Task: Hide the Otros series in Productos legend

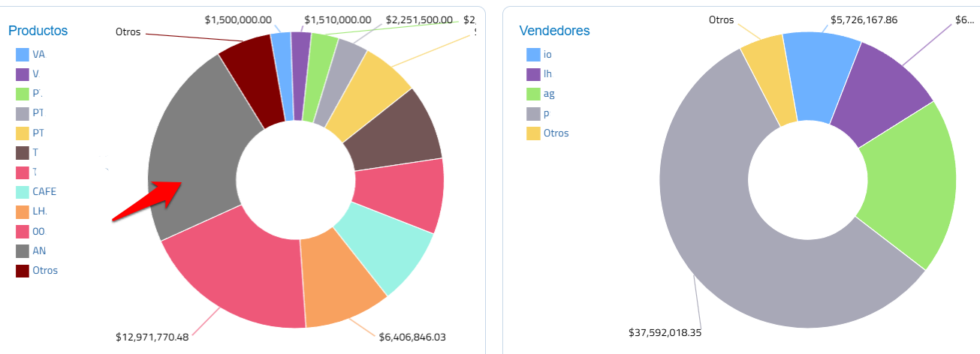Action: [45, 270]
